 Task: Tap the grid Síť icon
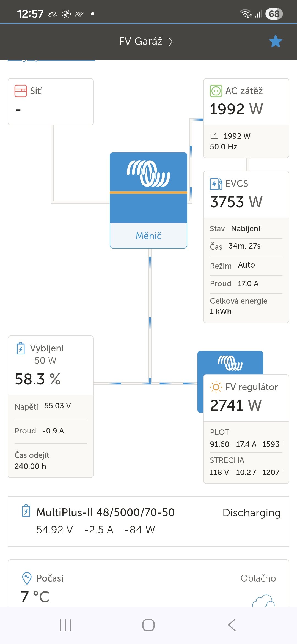pyautogui.click(x=21, y=91)
